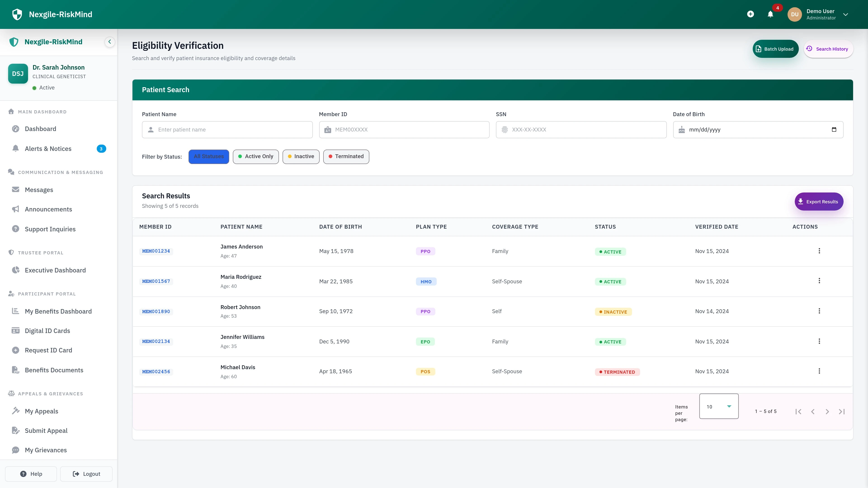The width and height of the screenshot is (868, 488).
Task: Open actions menu for Michael Davis row
Action: [x=819, y=371]
